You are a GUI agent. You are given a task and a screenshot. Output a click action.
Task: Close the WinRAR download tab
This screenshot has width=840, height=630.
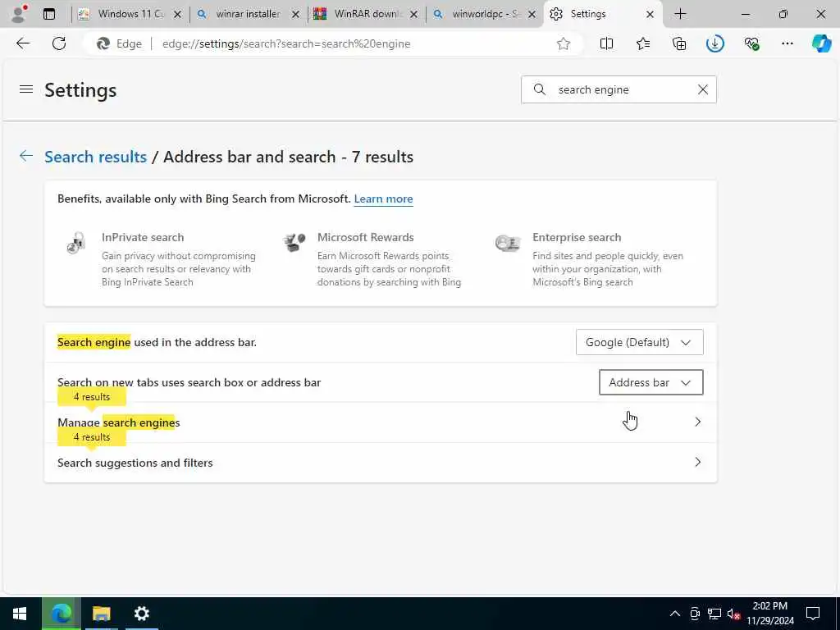click(x=413, y=15)
